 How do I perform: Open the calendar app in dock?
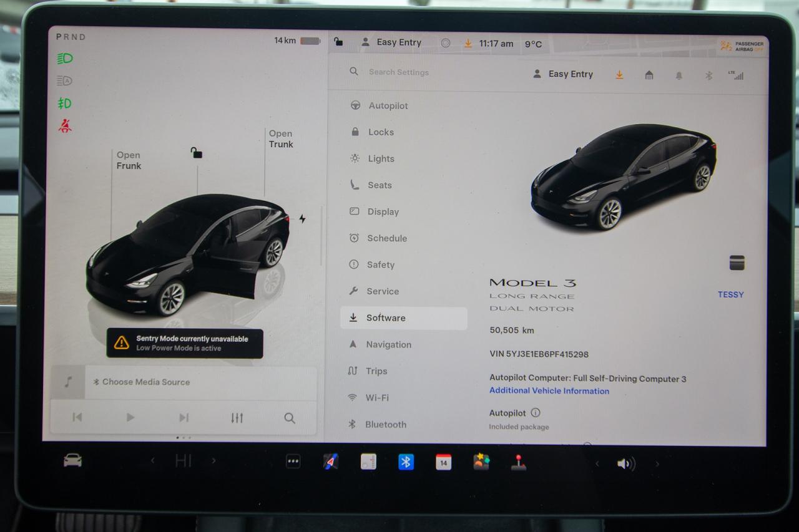(443, 462)
